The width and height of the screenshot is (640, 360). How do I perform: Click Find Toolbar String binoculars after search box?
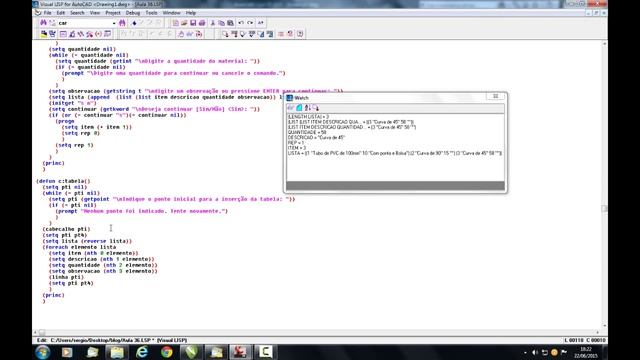coord(122,23)
